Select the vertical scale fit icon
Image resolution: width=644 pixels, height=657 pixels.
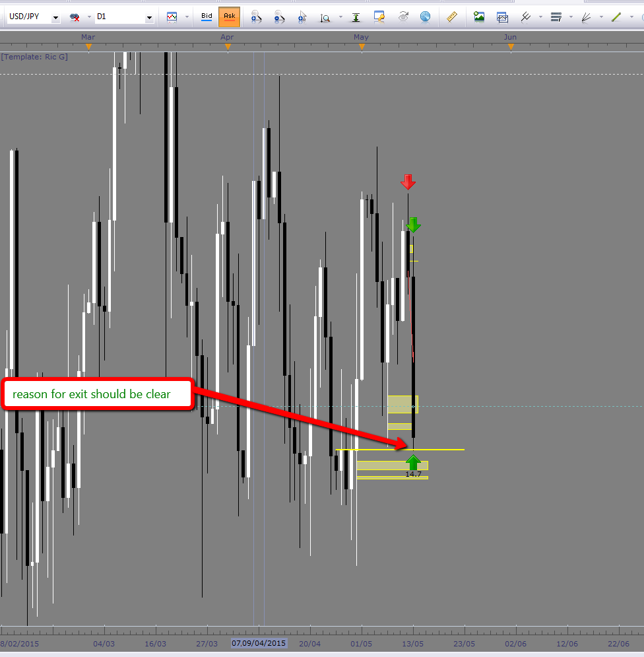click(x=356, y=17)
